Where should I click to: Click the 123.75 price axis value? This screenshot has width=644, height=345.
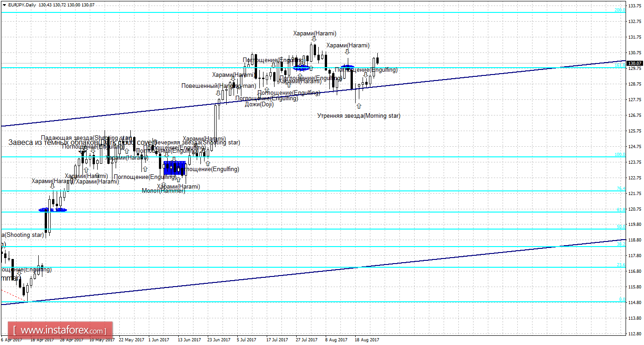point(635,162)
